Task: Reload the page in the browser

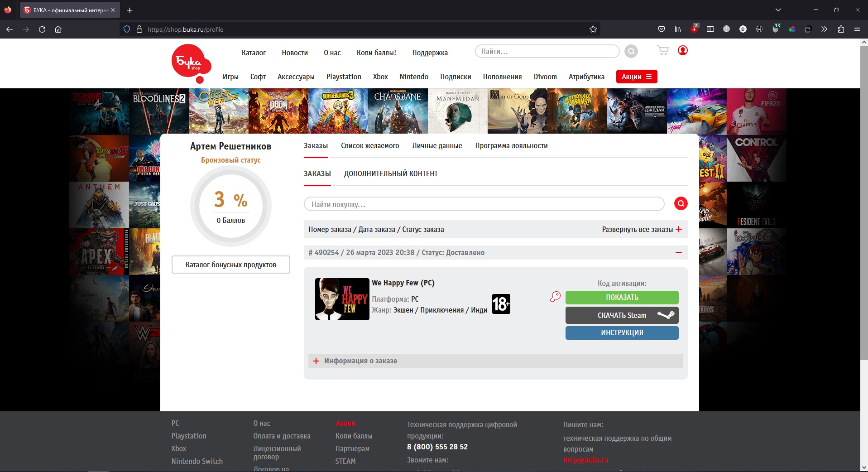Action: (x=42, y=29)
